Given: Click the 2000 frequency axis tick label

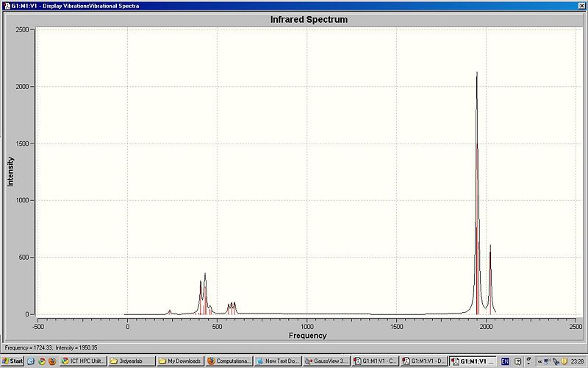Looking at the screenshot, I should (487, 327).
